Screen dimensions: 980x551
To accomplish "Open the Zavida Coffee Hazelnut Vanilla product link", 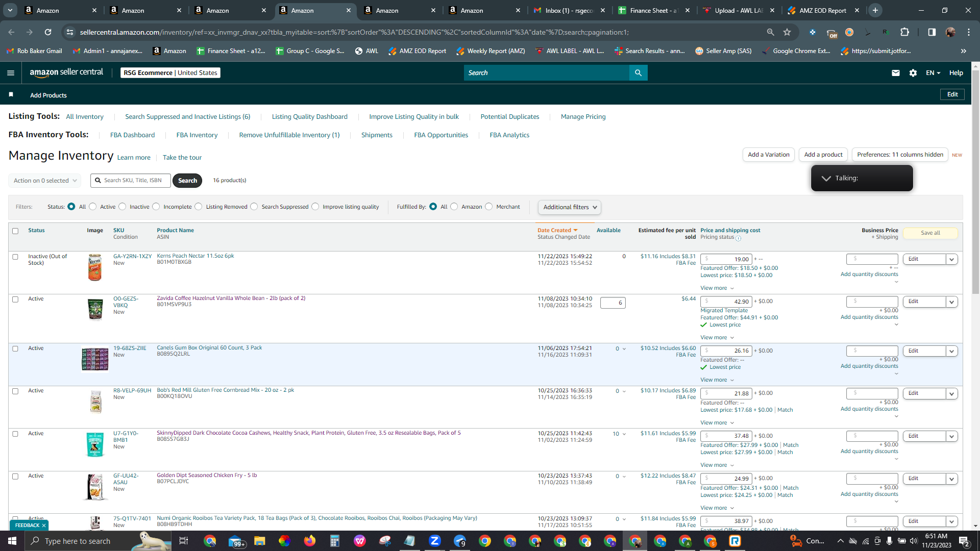I will pyautogui.click(x=231, y=298).
